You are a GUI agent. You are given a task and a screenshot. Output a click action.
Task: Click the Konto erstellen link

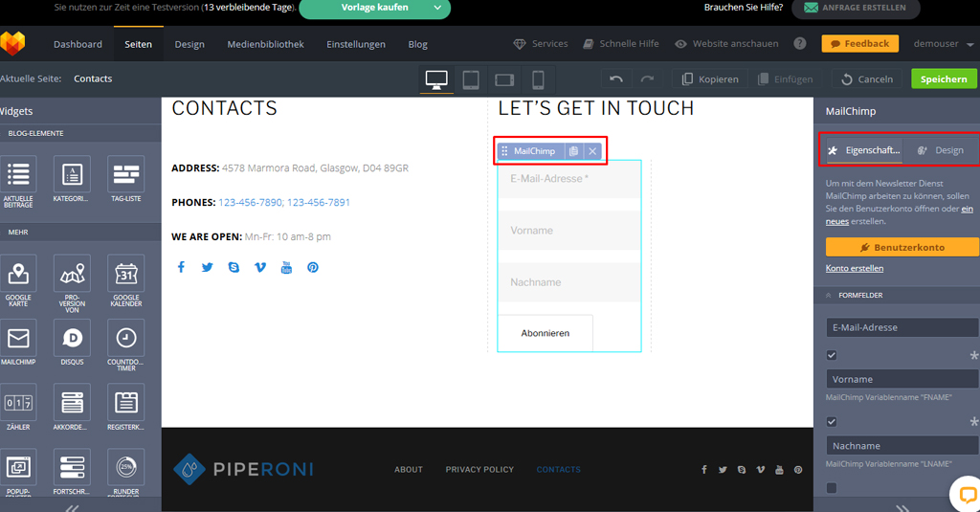pyautogui.click(x=854, y=269)
